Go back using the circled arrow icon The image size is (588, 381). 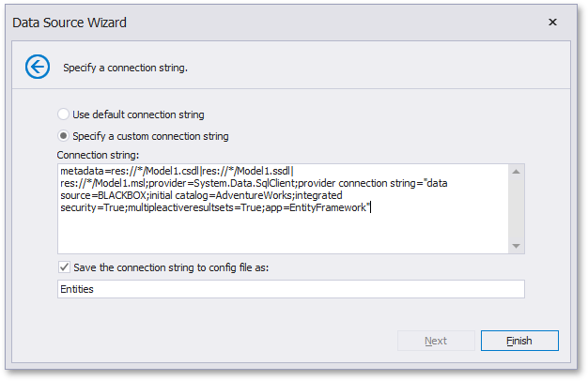click(x=38, y=67)
